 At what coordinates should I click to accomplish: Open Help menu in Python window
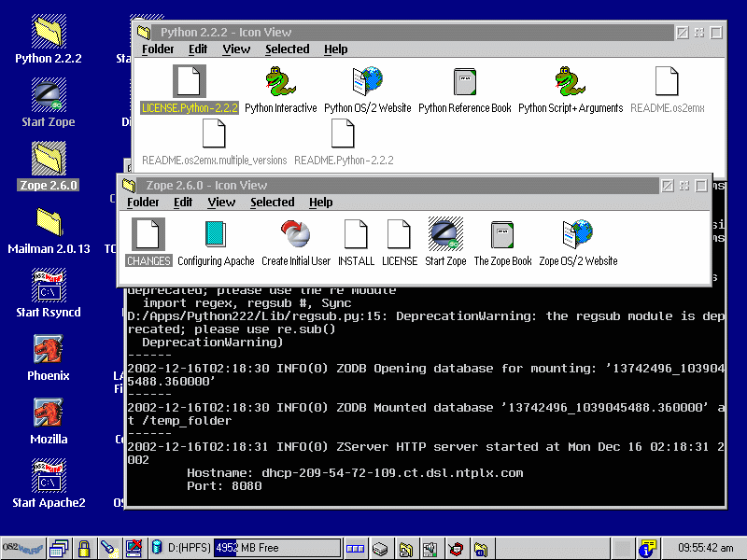point(336,49)
